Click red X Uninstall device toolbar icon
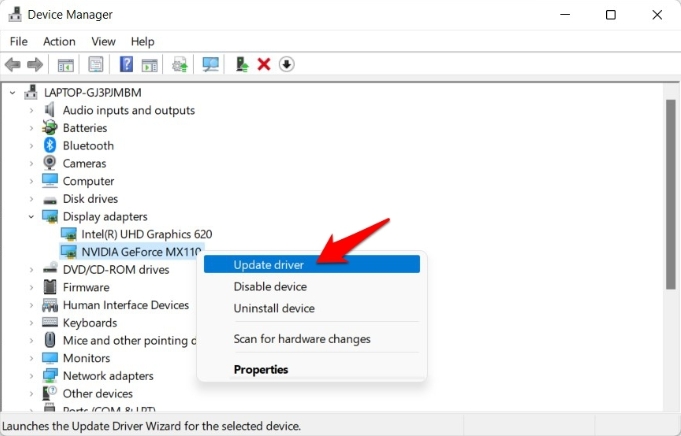Viewport: 681px width, 436px height. click(264, 65)
